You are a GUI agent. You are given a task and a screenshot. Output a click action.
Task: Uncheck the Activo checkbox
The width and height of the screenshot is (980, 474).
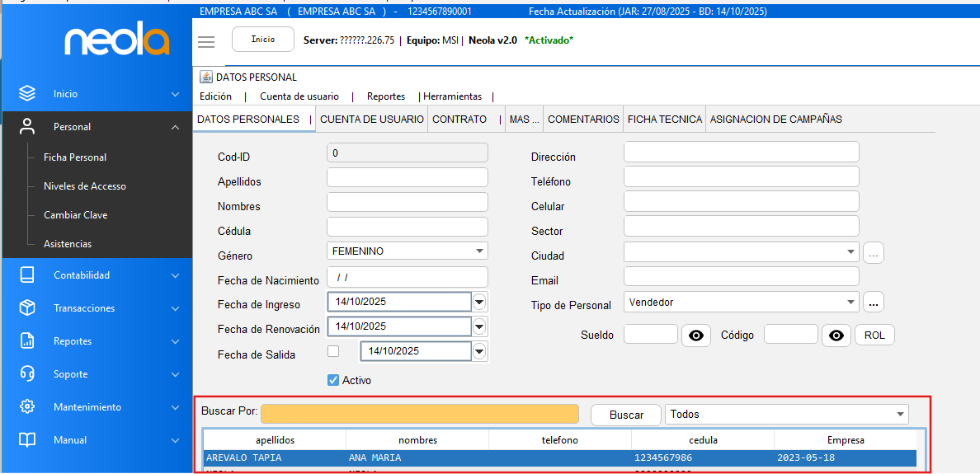[333, 380]
